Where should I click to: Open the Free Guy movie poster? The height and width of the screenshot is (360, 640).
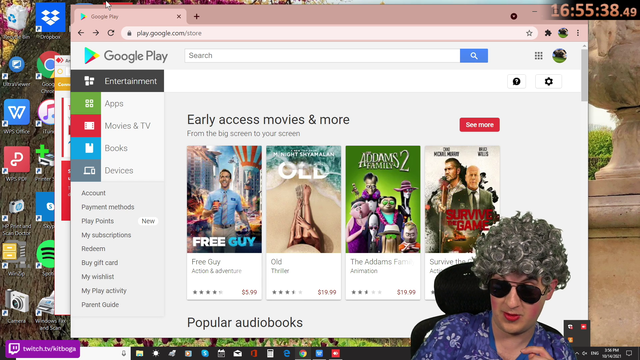(224, 199)
